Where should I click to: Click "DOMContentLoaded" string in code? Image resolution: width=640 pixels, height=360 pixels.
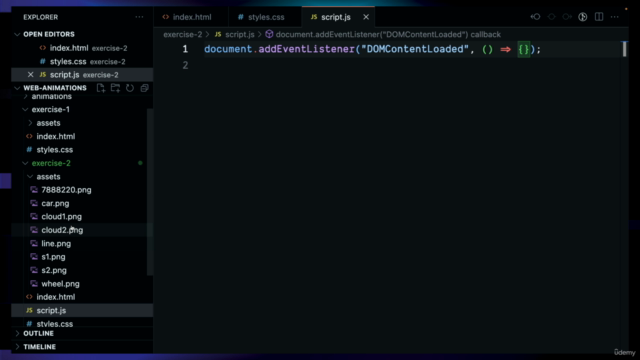click(415, 49)
